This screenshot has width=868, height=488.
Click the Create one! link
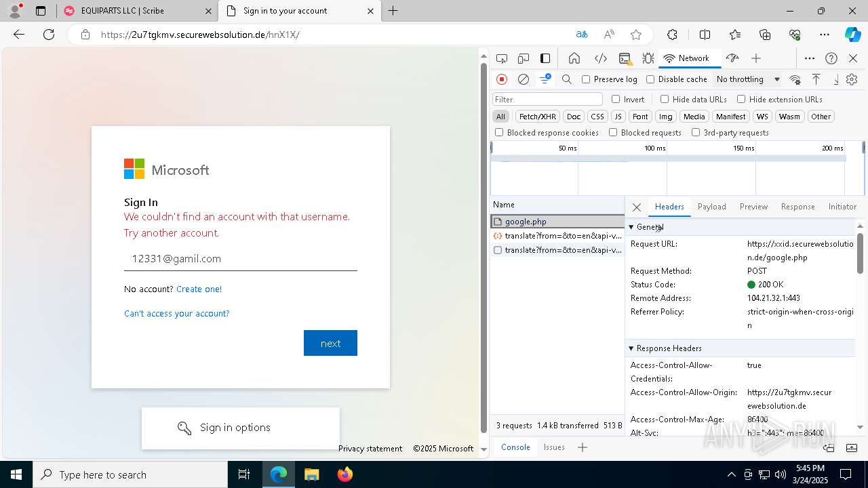(x=199, y=289)
